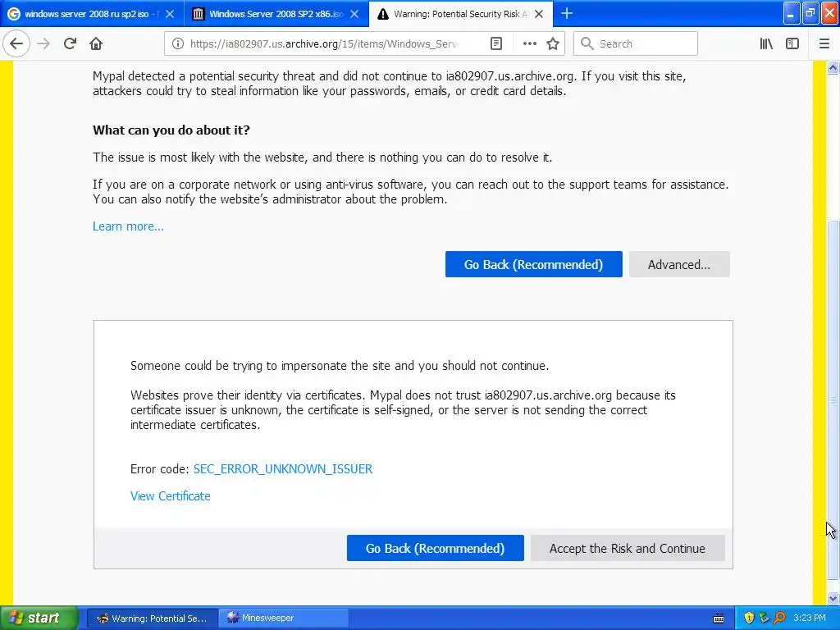Image resolution: width=840 pixels, height=630 pixels.
Task: Click the orange magnifier tray icon
Action: click(x=779, y=618)
